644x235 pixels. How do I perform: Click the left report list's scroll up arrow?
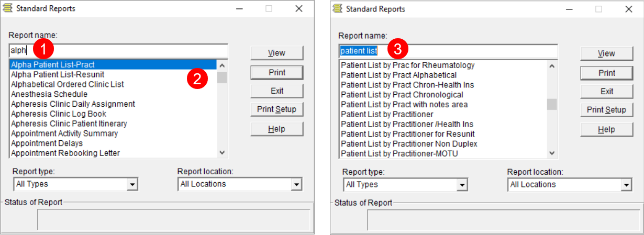(x=222, y=65)
